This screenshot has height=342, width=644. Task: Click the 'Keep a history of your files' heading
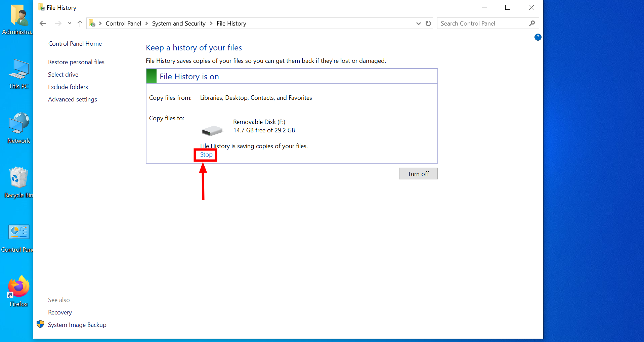(x=194, y=48)
